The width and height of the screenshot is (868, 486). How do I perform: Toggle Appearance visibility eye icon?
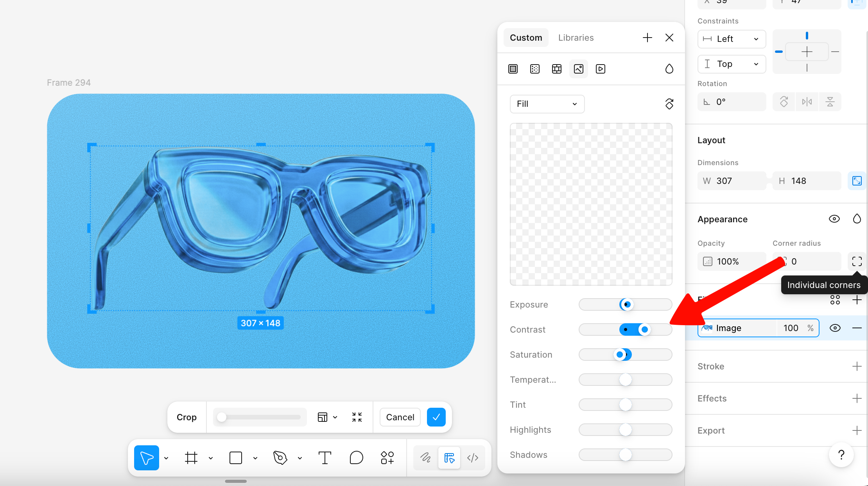(x=834, y=219)
